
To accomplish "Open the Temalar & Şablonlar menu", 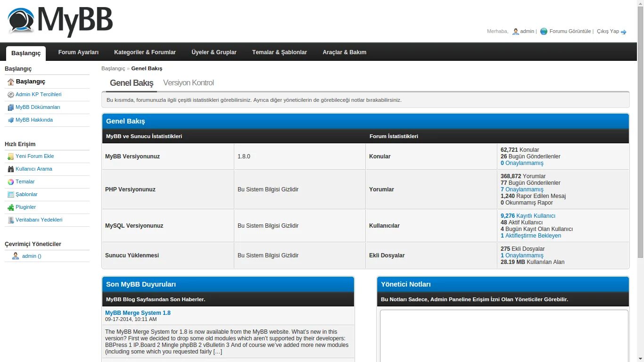I will [280, 52].
